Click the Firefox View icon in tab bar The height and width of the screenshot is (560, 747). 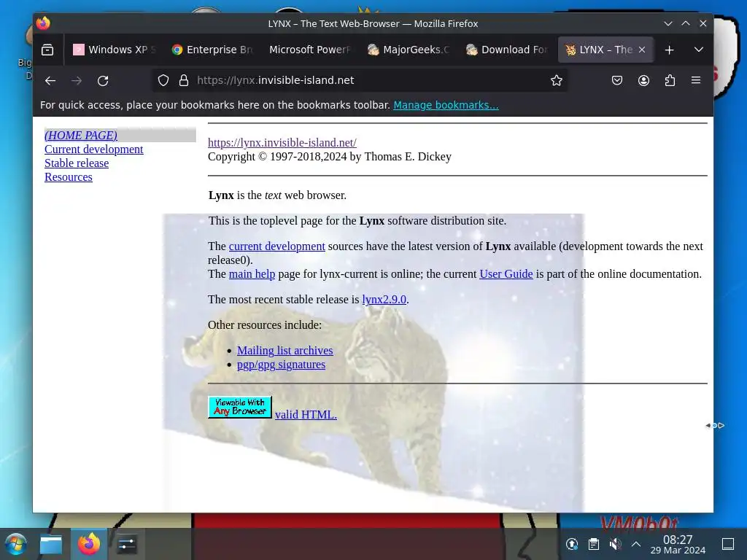(47, 50)
